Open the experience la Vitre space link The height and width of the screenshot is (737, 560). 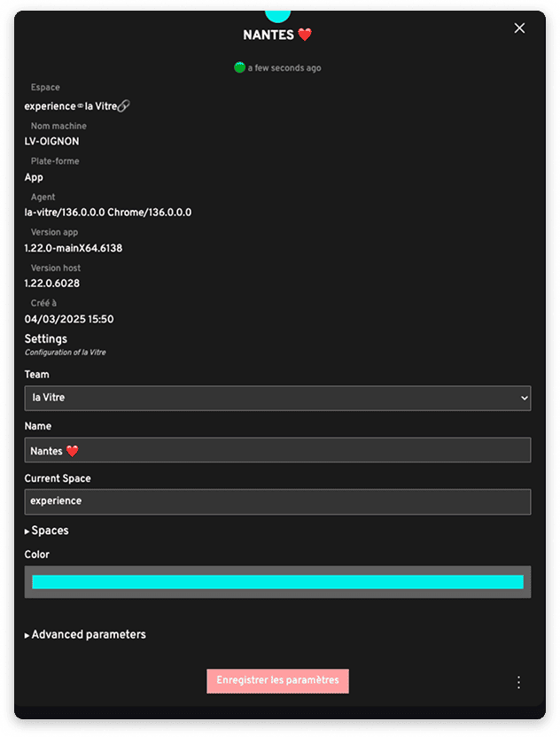[x=71, y=106]
